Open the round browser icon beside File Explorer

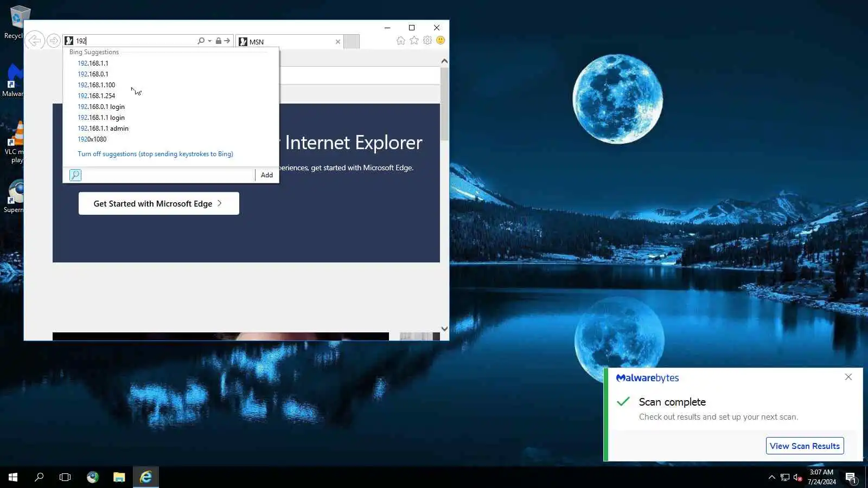(x=93, y=477)
